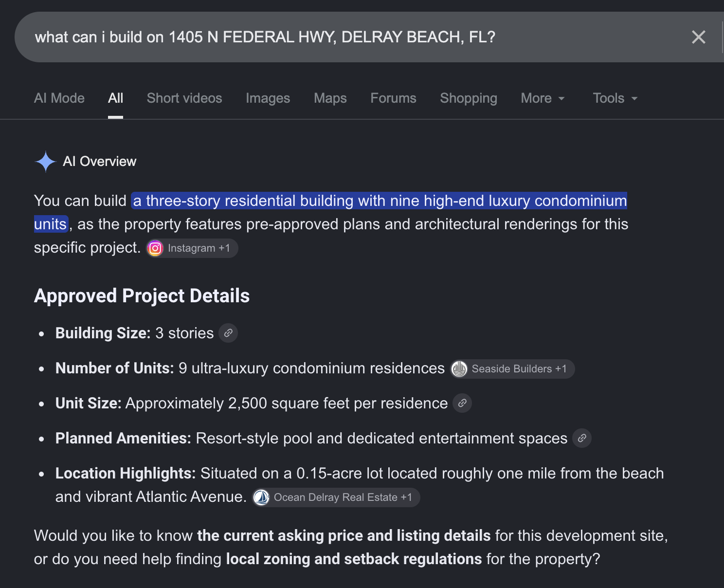The image size is (724, 588).
Task: Open the link icon beside Planned Amenities
Action: tap(582, 438)
